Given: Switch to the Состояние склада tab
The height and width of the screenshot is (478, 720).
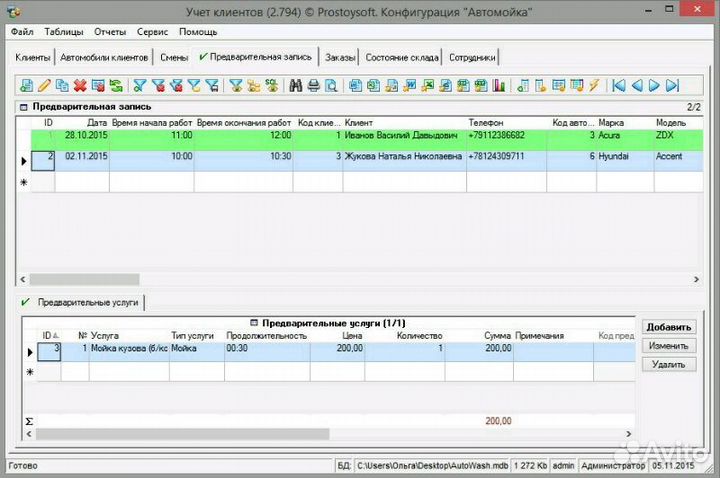Looking at the screenshot, I should pyautogui.click(x=401, y=58).
